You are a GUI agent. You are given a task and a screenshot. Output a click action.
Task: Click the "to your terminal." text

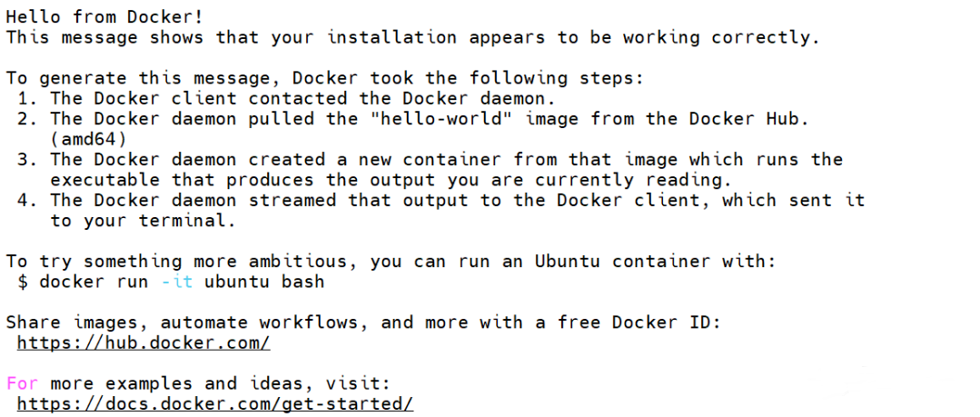(x=144, y=221)
